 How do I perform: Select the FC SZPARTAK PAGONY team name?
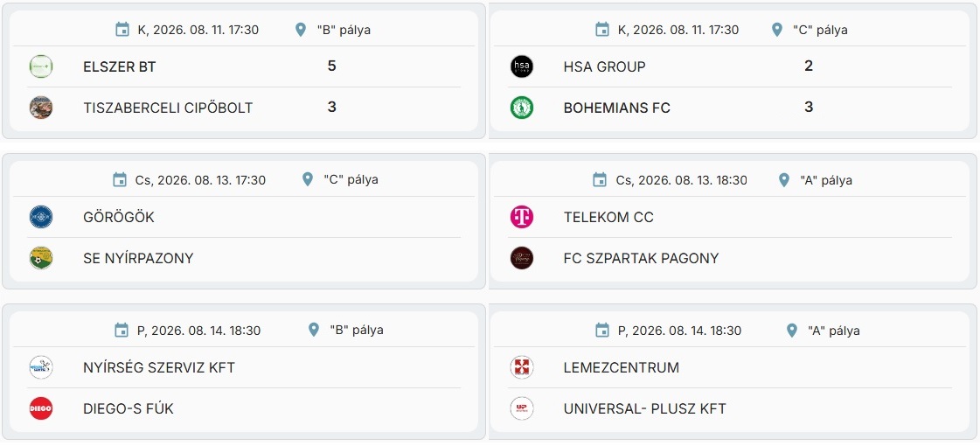[642, 258]
